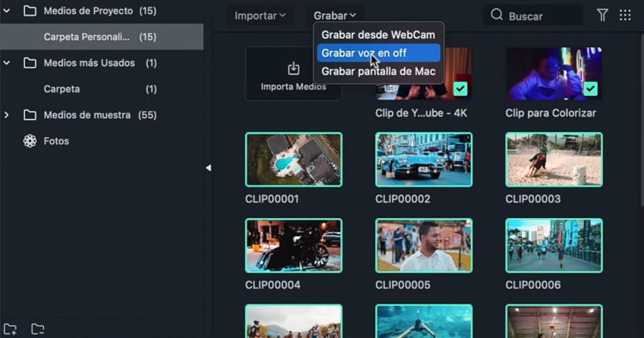This screenshot has height=338, width=644.
Task: Click the CLIP00002 label
Action: [x=403, y=199]
